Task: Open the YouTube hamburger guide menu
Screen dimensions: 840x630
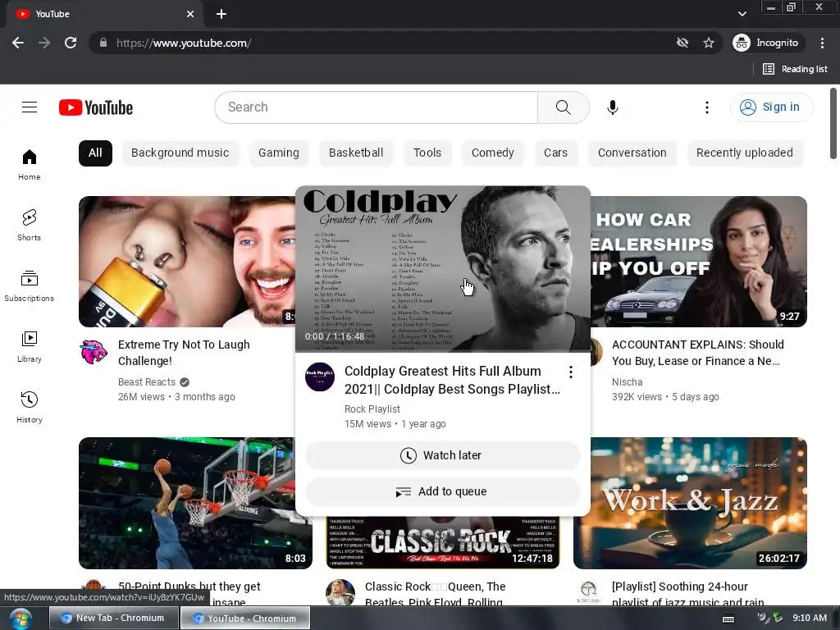Action: pyautogui.click(x=30, y=107)
